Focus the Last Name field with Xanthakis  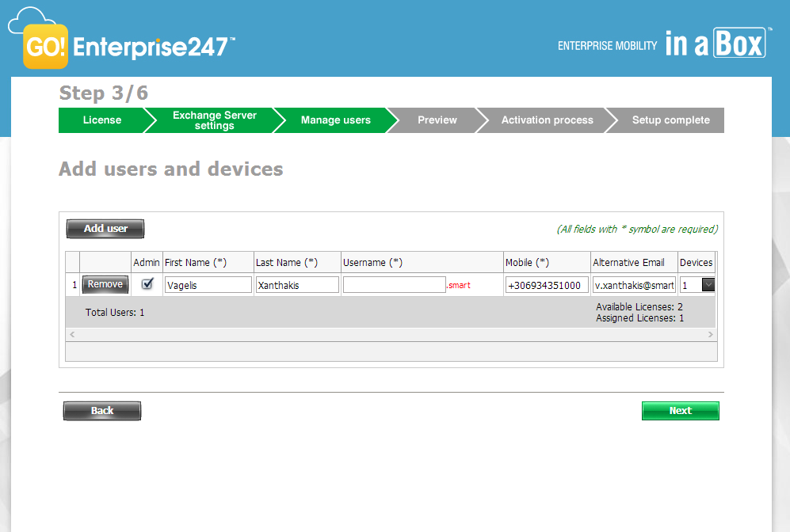[297, 285]
